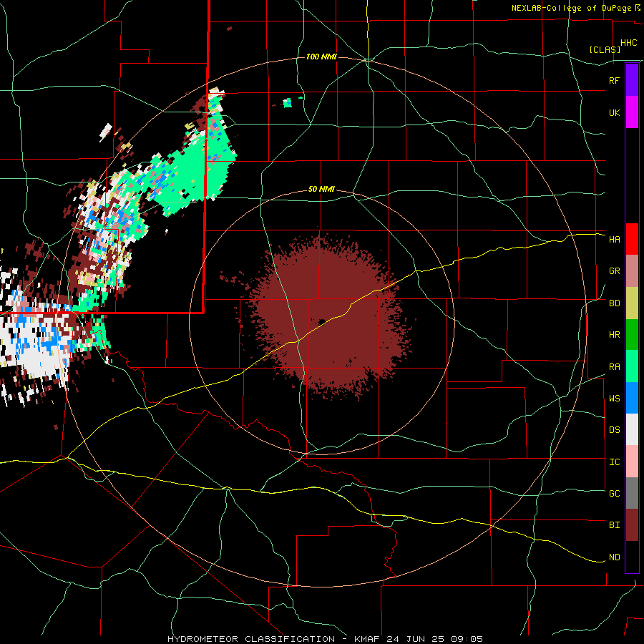Image resolution: width=644 pixels, height=644 pixels.
Task: Select the "GC" legend label
Action: pyautogui.click(x=614, y=494)
